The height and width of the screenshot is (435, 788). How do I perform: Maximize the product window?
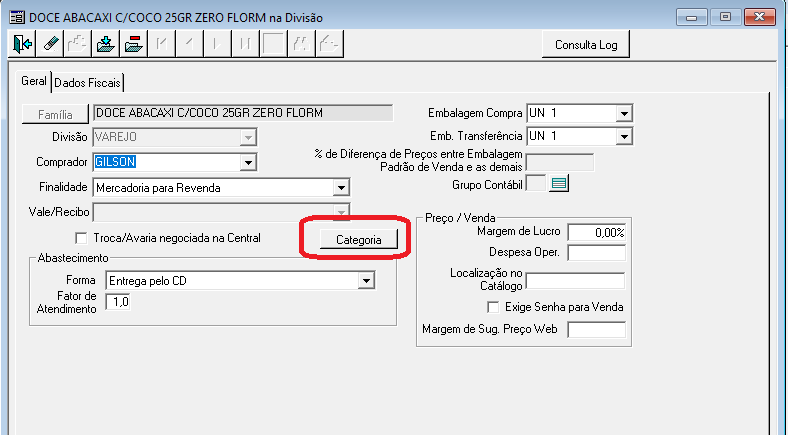725,18
